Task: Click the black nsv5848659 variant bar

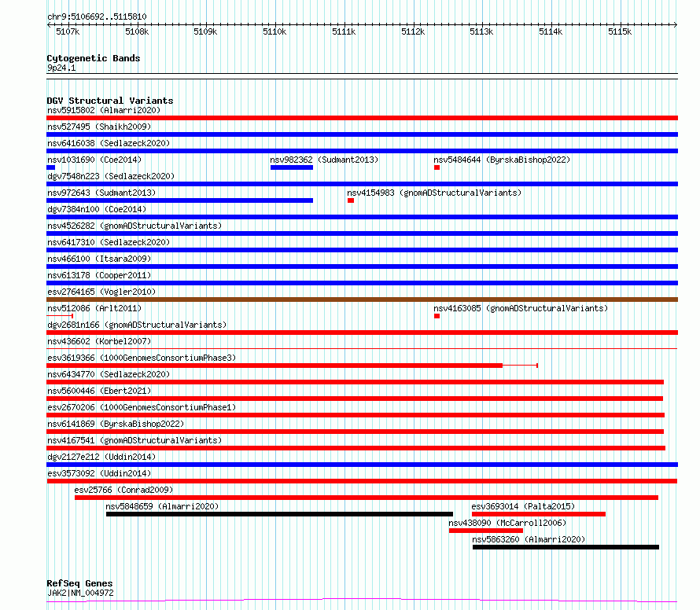Action: pyautogui.click(x=279, y=514)
